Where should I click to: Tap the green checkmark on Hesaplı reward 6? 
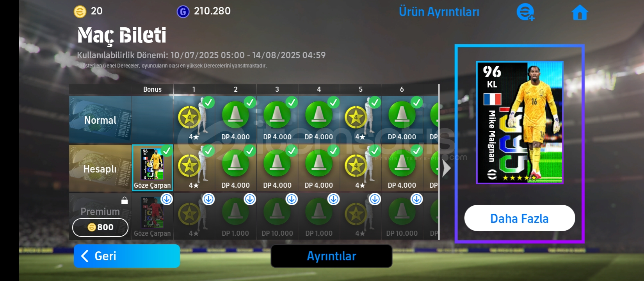click(416, 151)
